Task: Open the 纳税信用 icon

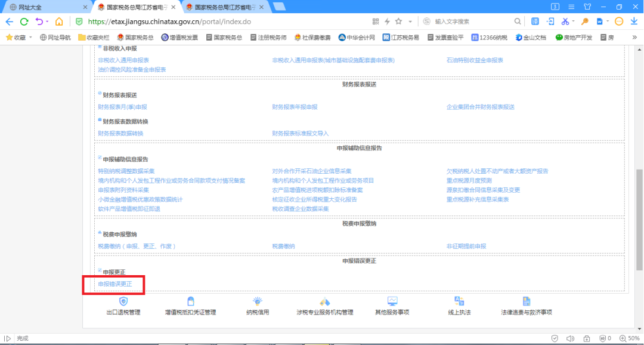Action: click(x=258, y=301)
